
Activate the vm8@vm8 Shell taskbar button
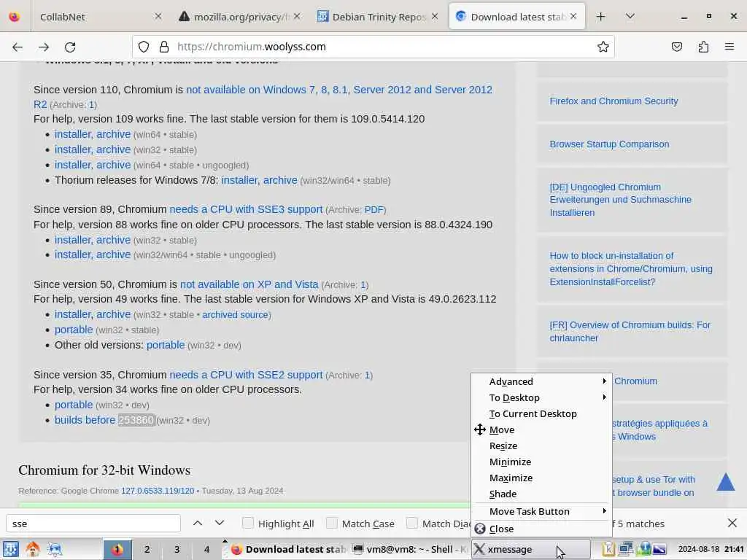(x=410, y=549)
